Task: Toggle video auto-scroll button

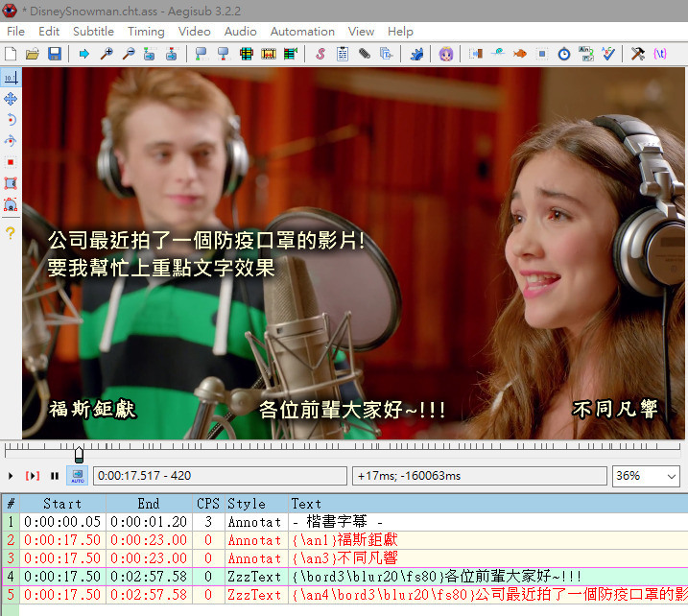Action: pyautogui.click(x=78, y=476)
